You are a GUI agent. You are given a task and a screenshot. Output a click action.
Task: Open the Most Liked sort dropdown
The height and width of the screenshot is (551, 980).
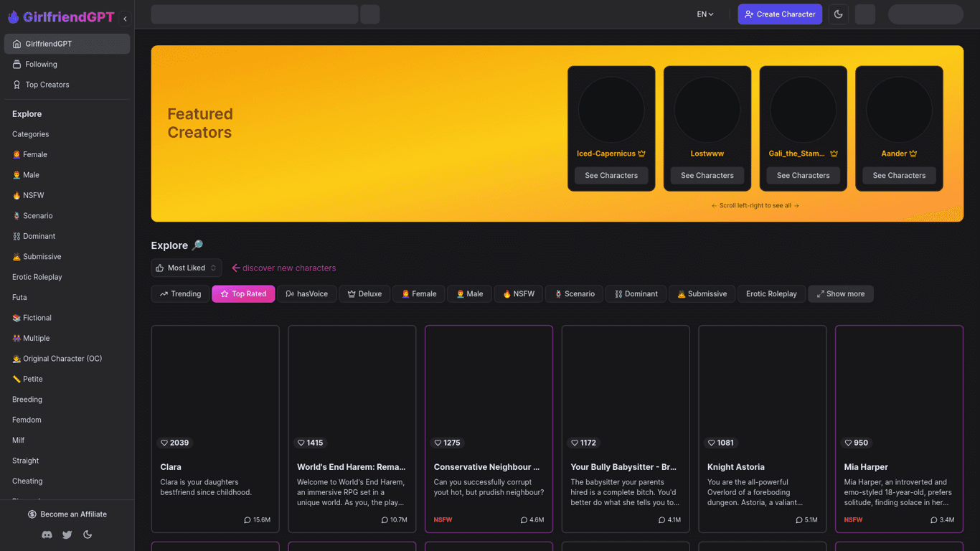[186, 268]
